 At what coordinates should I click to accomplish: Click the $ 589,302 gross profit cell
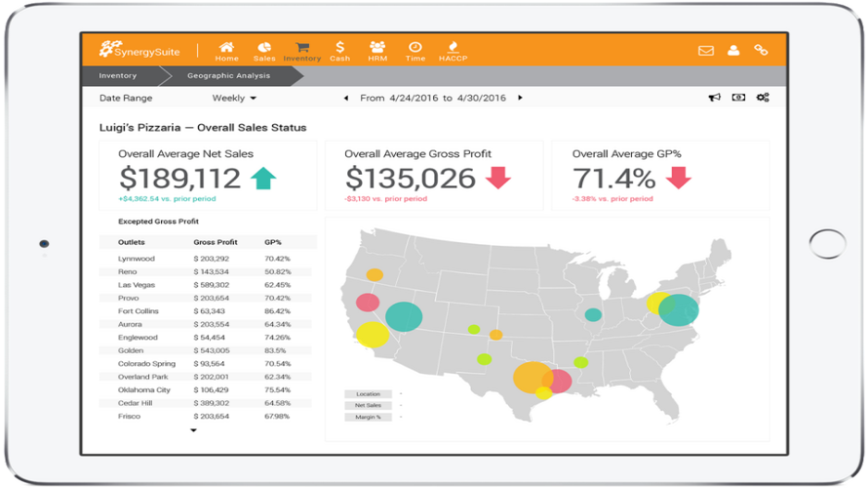211,285
